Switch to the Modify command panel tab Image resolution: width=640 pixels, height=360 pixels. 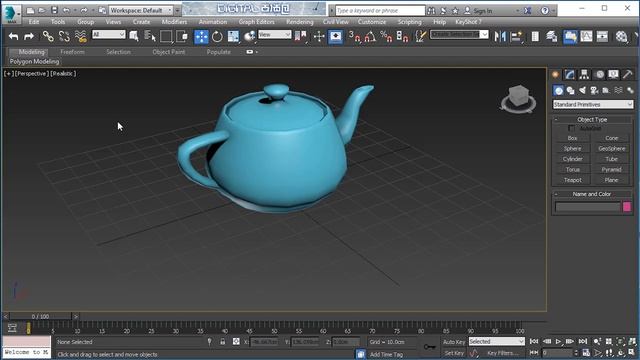pos(570,74)
